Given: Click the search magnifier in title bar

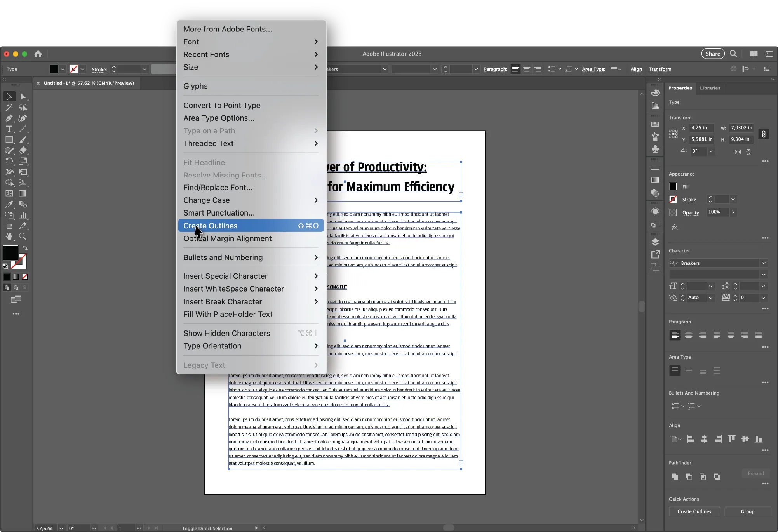Looking at the screenshot, I should click(733, 54).
